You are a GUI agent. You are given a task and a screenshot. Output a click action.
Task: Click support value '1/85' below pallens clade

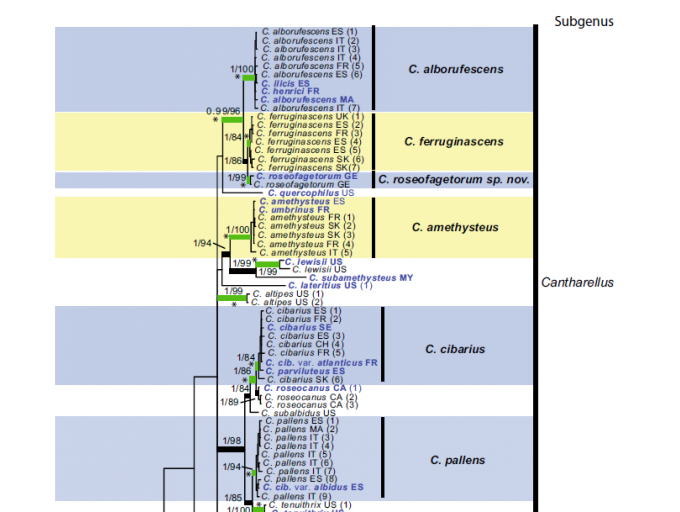(233, 498)
